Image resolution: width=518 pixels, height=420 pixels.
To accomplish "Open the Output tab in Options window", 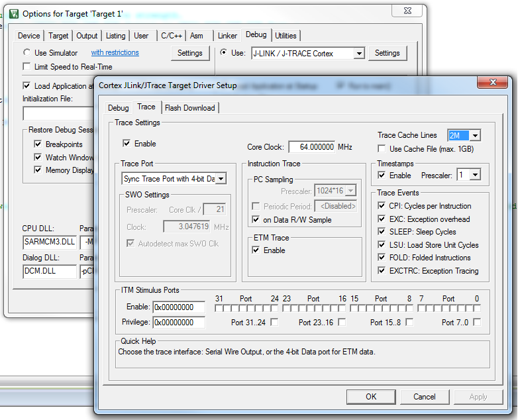I will 87,36.
